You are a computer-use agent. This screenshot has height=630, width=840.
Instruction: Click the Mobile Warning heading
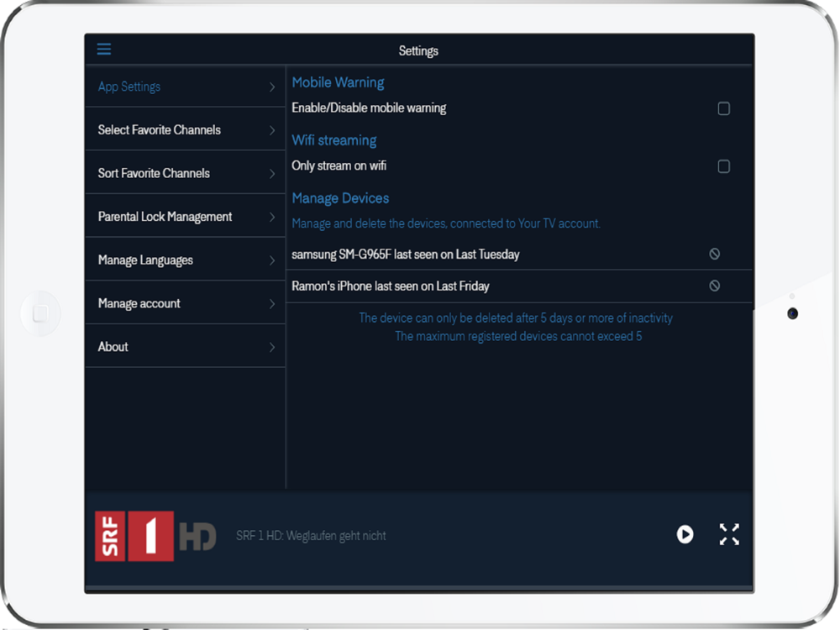(338, 82)
